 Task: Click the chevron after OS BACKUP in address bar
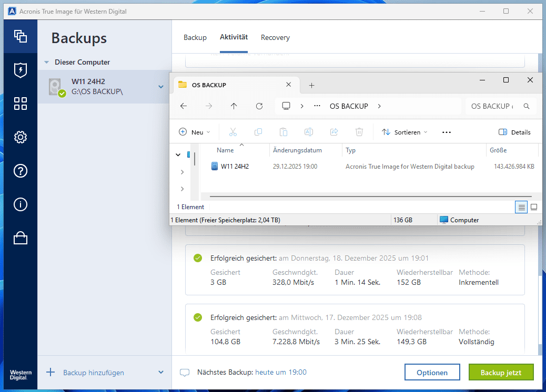pos(379,106)
